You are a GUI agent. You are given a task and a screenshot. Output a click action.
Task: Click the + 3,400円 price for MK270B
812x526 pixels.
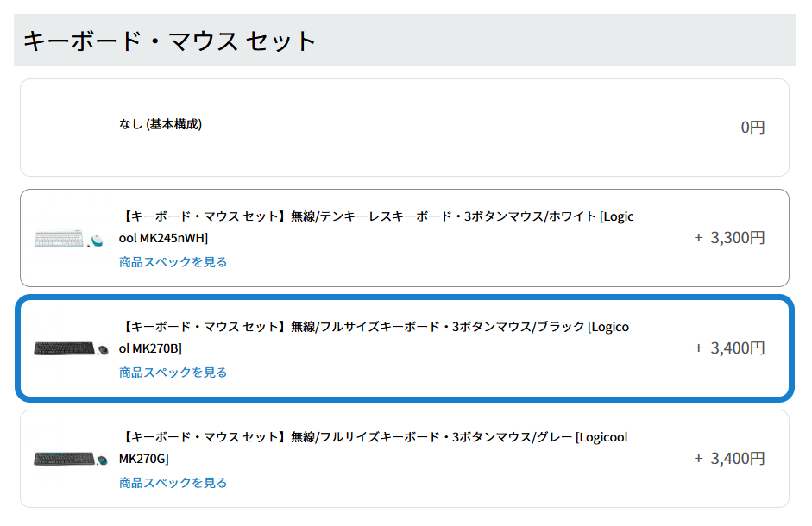729,348
